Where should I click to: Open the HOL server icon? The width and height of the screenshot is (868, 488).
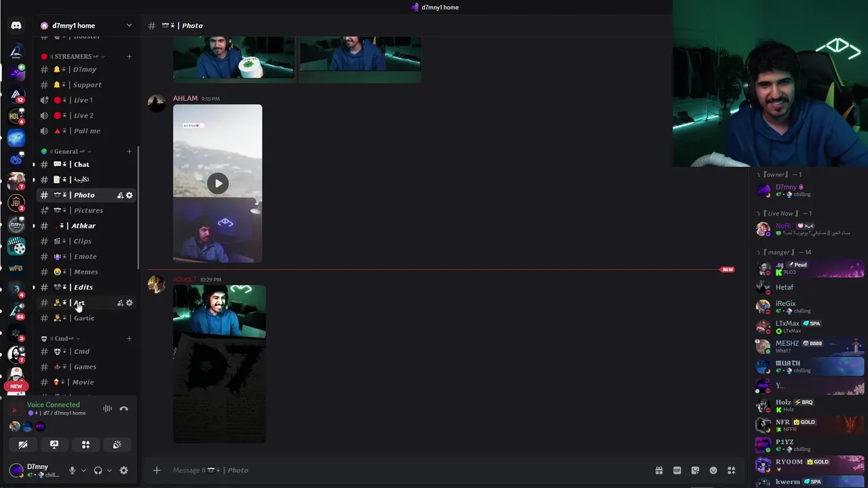pos(16,117)
